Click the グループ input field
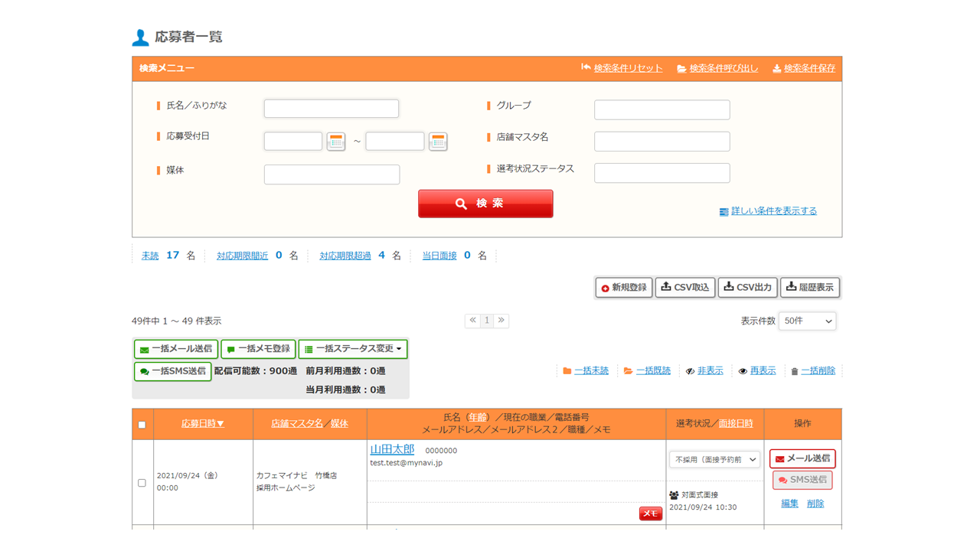Image resolution: width=980 pixels, height=551 pixels. tap(662, 109)
